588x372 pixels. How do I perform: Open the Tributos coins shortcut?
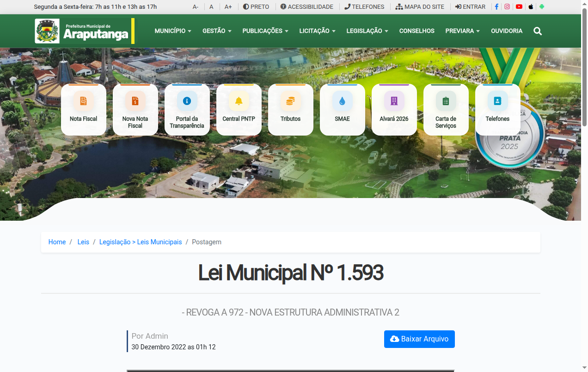tap(291, 110)
